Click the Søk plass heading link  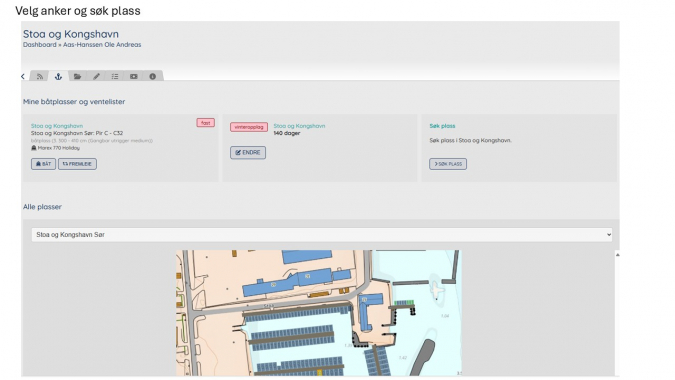pyautogui.click(x=442, y=126)
